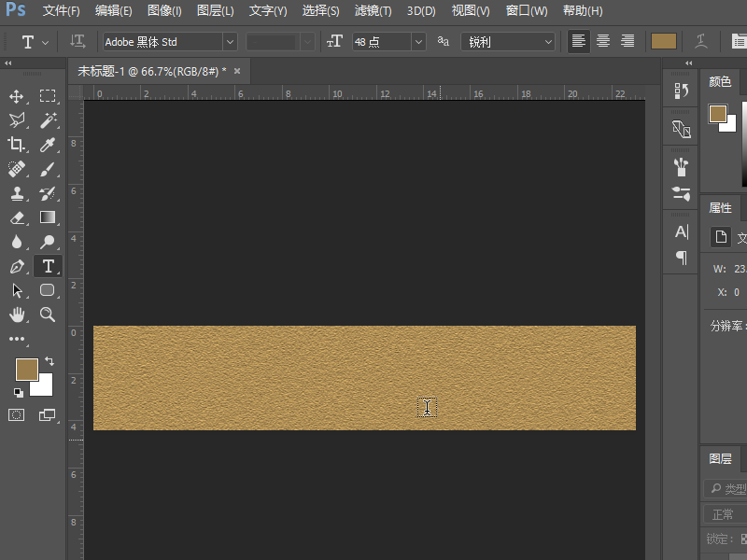Image resolution: width=747 pixels, height=560 pixels.
Task: Select the Rounded Rectangle shape tool
Action: point(48,290)
